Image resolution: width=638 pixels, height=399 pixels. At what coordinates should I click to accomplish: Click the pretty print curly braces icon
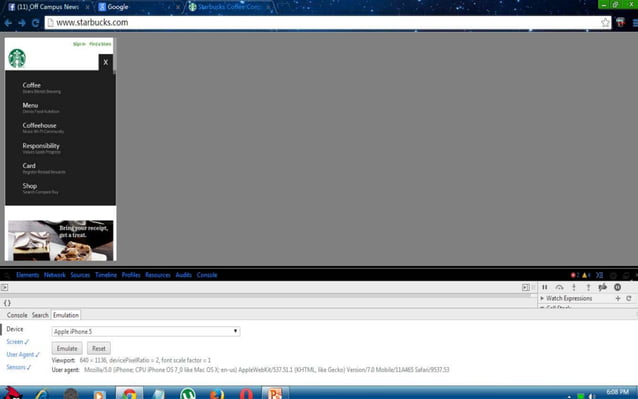[x=7, y=303]
